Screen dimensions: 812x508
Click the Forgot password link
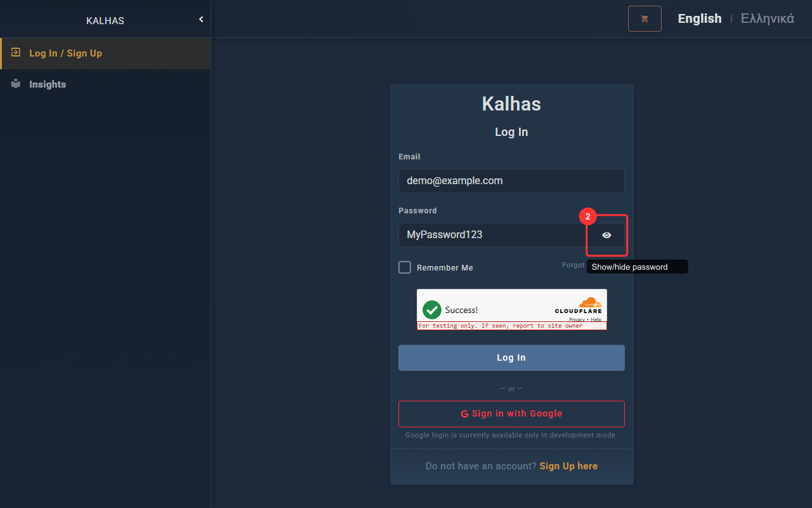click(573, 265)
